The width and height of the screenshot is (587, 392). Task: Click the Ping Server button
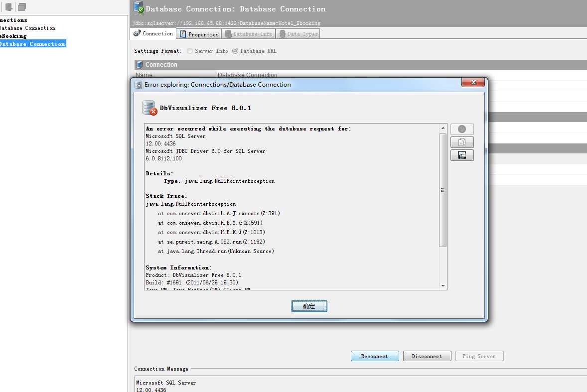[479, 356]
